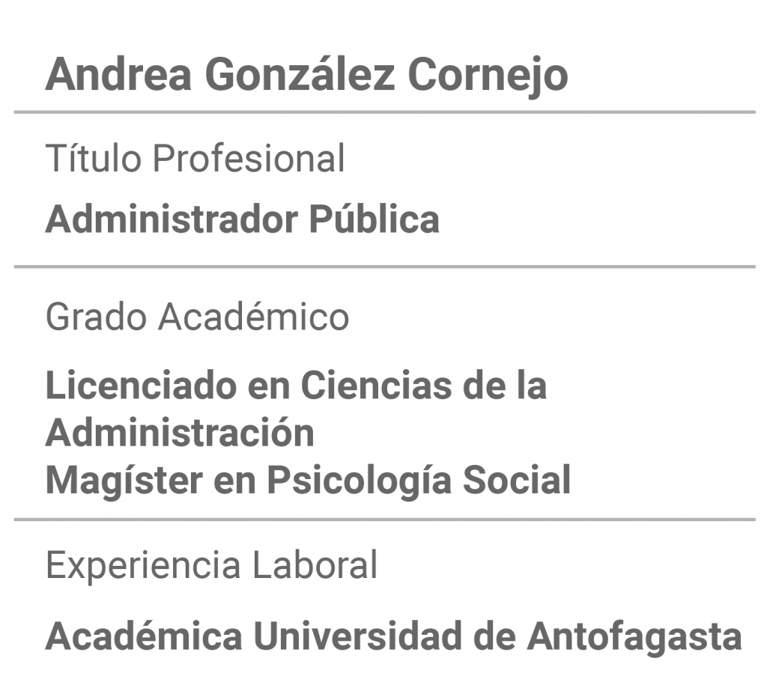Select the Título Profesional label
Image resolution: width=767 pixels, height=700 pixels.
pos(195,158)
